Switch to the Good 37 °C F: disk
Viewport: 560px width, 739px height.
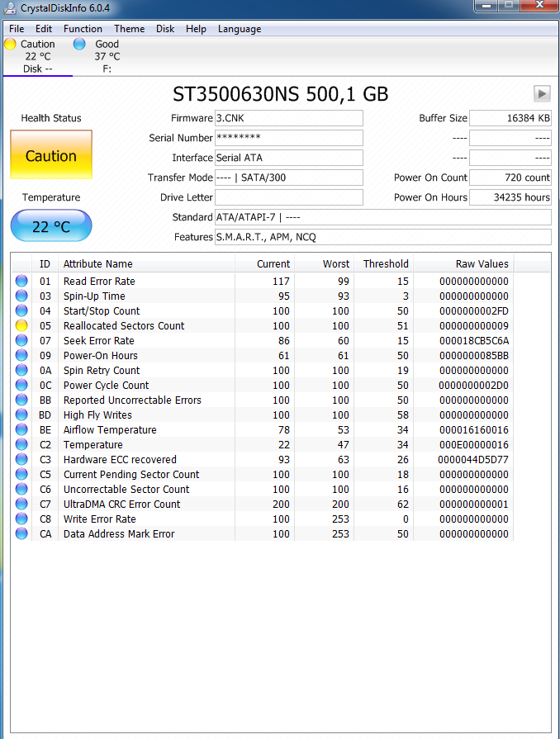(x=107, y=56)
